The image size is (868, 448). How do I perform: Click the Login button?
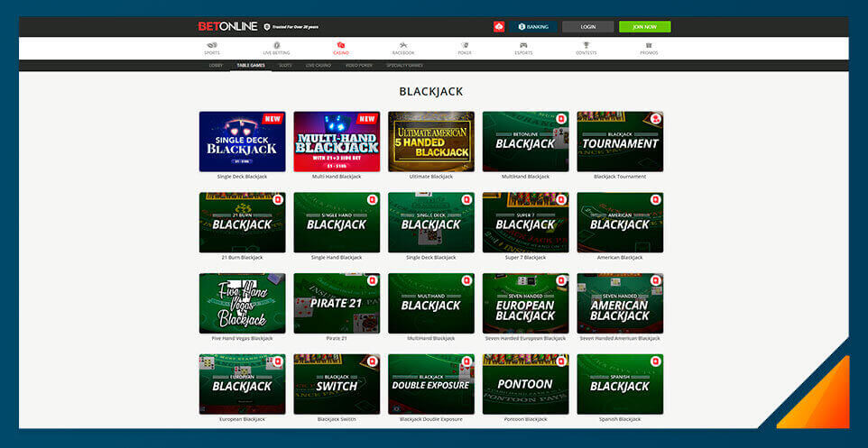click(x=588, y=26)
